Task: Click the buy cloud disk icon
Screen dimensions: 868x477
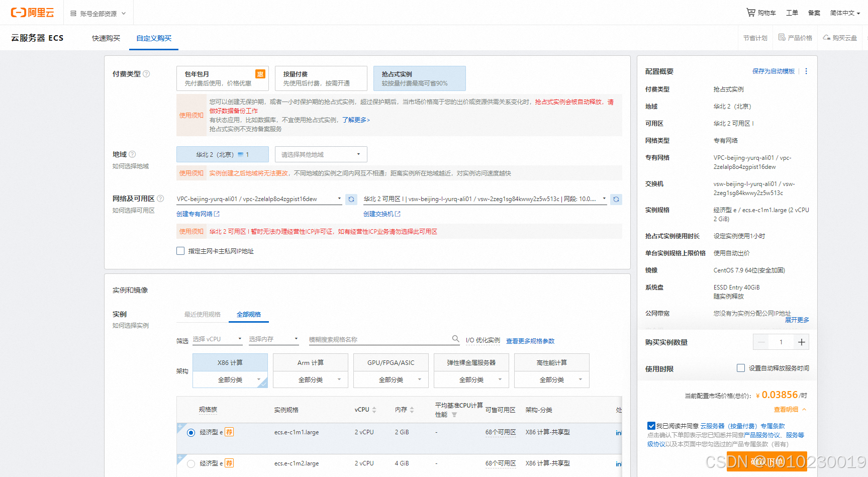Action: 826,38
